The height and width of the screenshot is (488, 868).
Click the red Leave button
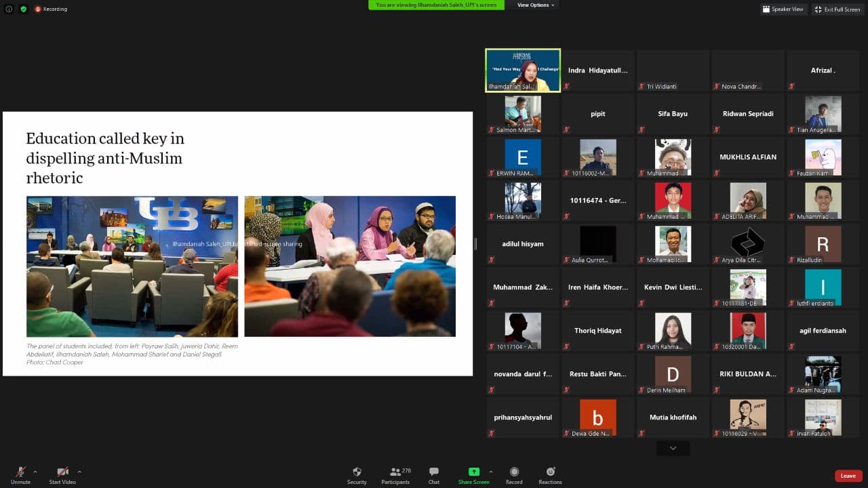848,476
